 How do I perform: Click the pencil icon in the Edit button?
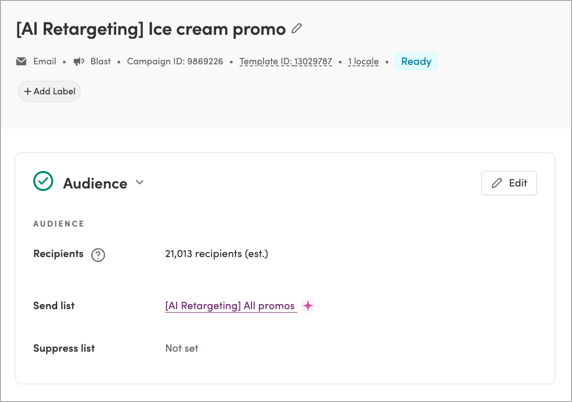pos(497,183)
